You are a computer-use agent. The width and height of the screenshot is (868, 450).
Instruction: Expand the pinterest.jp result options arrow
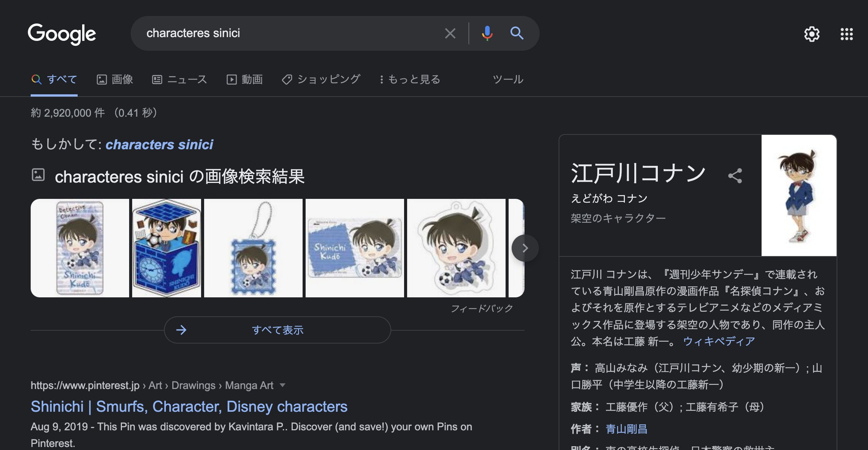(x=282, y=385)
